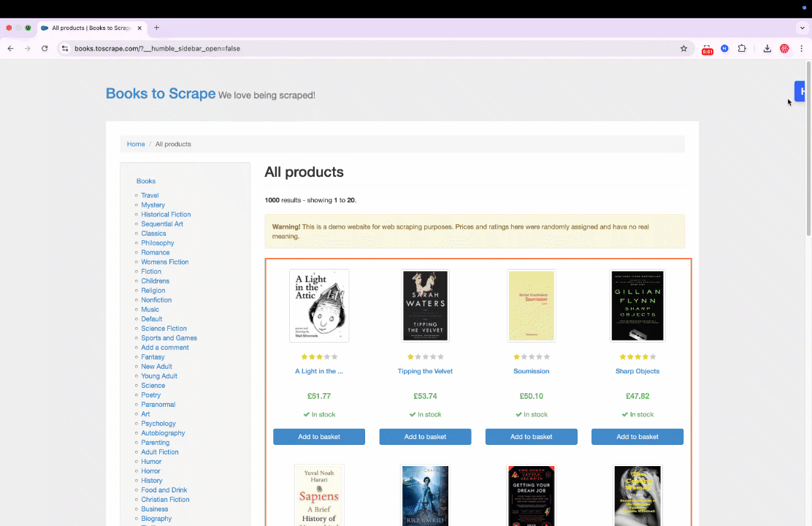The height and width of the screenshot is (526, 812).
Task: Click the address bar URL field
Action: tap(365, 48)
